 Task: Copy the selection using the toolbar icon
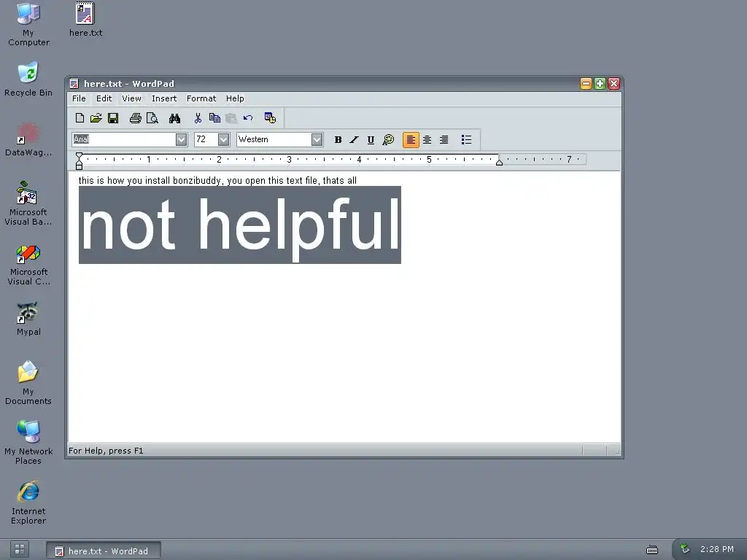215,118
